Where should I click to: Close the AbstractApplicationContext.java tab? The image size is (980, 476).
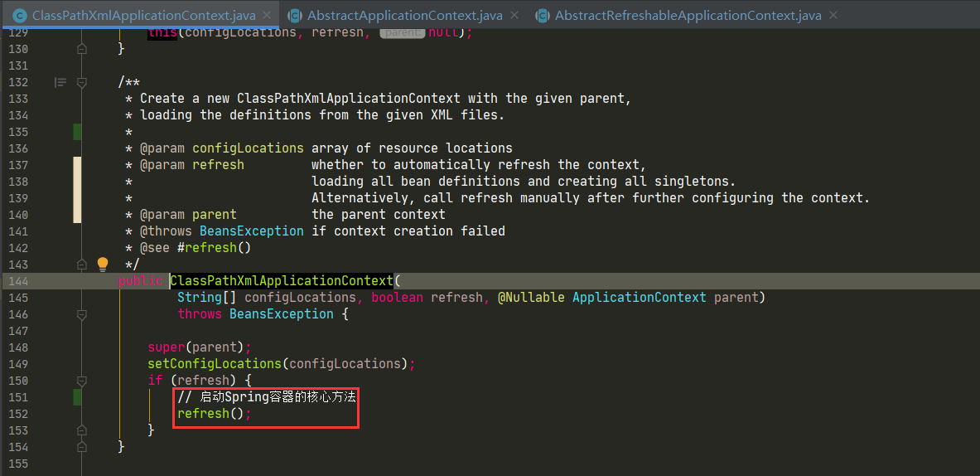click(515, 15)
